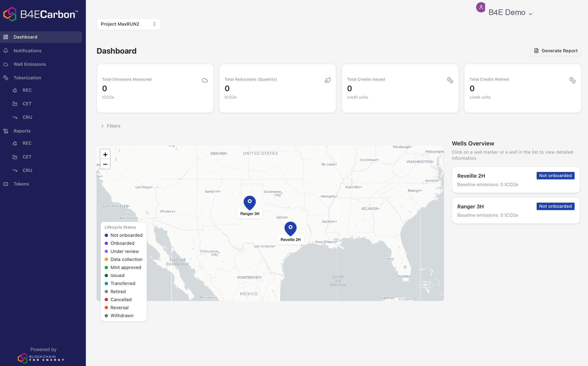Open the Reveille 2H well card
588x366 pixels.
[x=516, y=180]
